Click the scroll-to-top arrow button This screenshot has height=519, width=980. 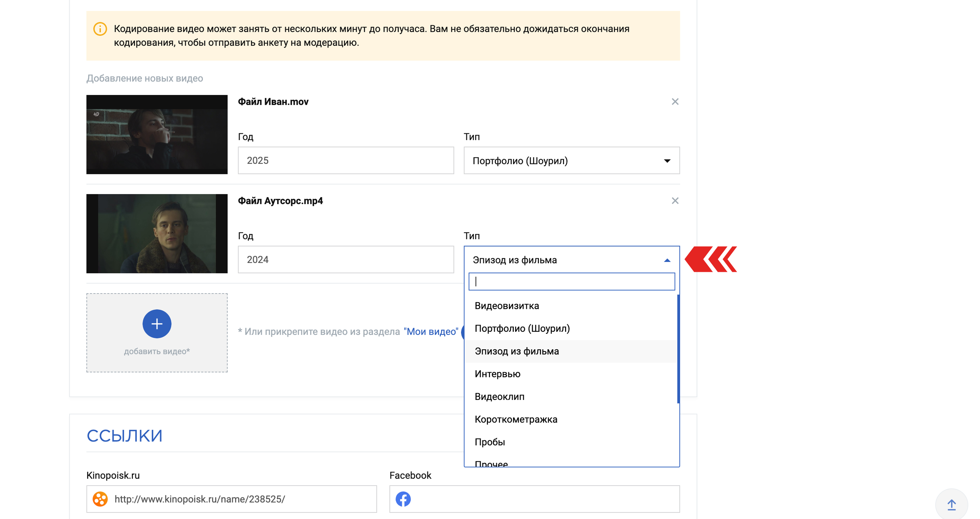click(951, 505)
